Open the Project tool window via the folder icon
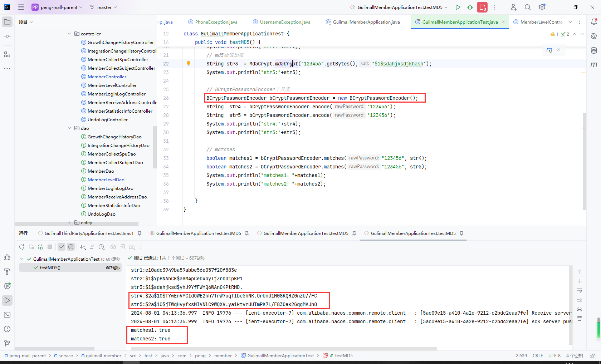Screen dimensions: 601x364 pos(7,22)
